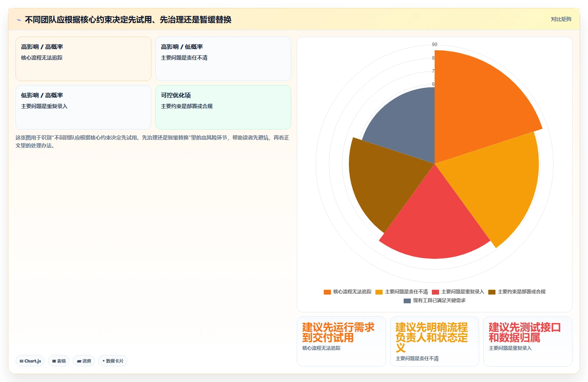Toggle legend item 核心流程无法追踪
The image size is (588, 382).
(348, 292)
